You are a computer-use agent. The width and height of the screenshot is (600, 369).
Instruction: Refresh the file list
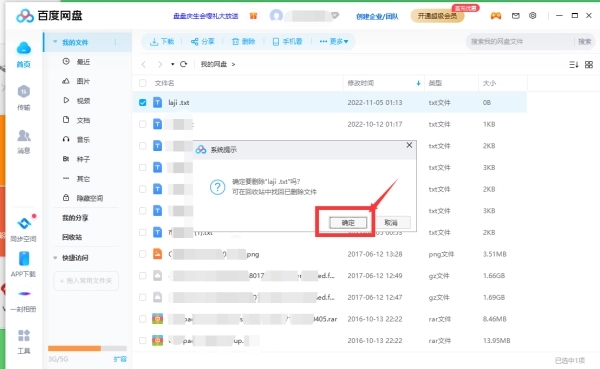(184, 64)
